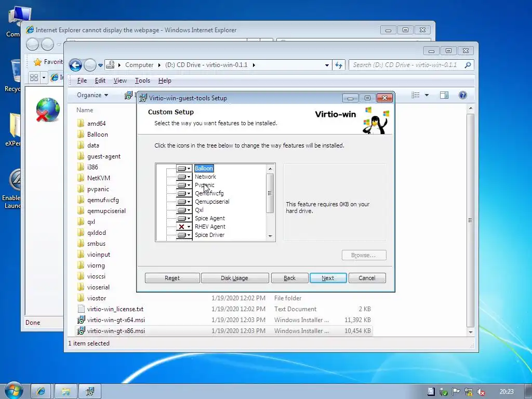Open Spice Driver feature install dropdown
This screenshot has height=399, width=532.
tap(184, 235)
